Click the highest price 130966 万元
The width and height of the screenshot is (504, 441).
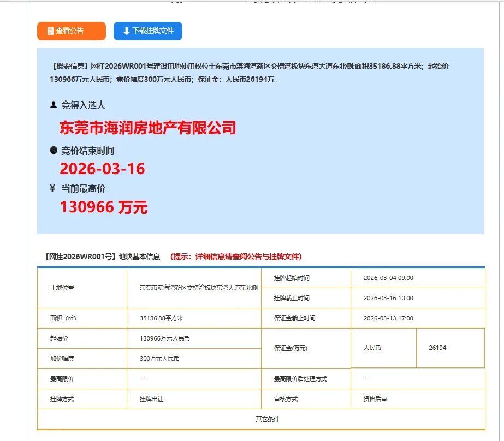(105, 208)
